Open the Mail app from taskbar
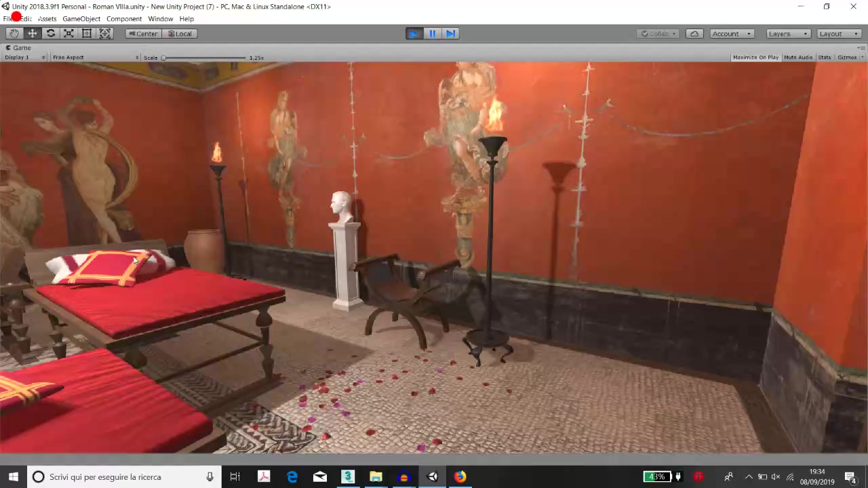Screen dimensions: 868x488 pyautogui.click(x=320, y=476)
